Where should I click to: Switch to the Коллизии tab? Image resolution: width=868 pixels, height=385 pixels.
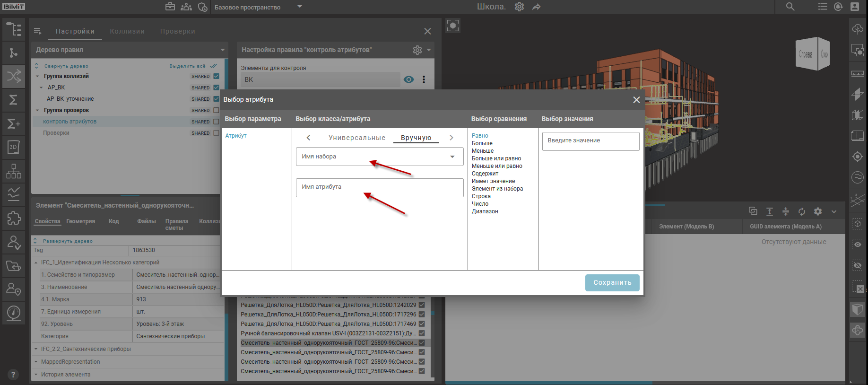127,31
